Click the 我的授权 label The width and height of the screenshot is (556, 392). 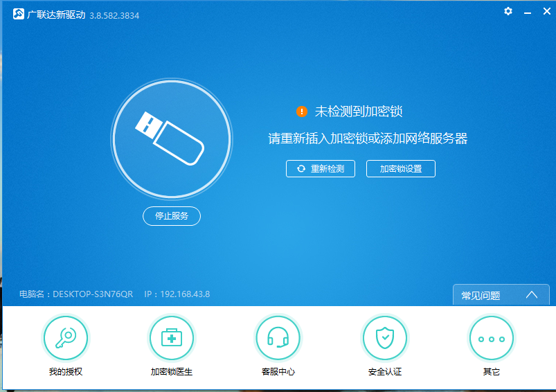66,371
